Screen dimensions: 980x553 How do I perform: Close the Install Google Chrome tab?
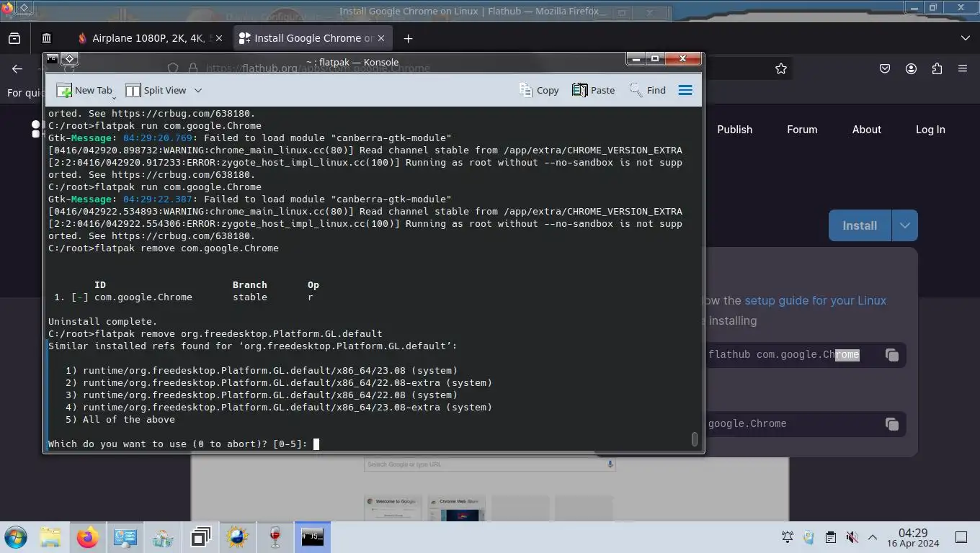(381, 38)
